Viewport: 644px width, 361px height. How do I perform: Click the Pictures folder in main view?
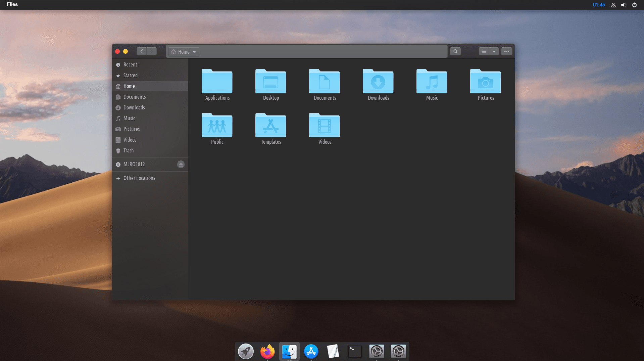pyautogui.click(x=485, y=82)
